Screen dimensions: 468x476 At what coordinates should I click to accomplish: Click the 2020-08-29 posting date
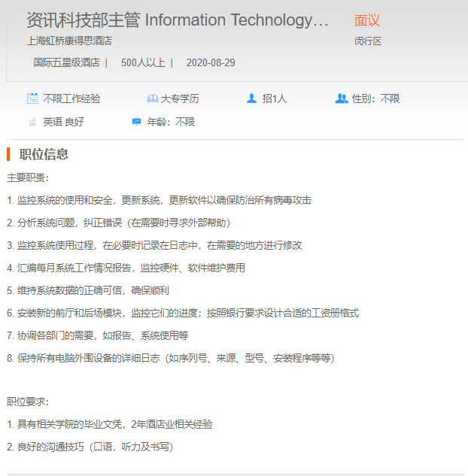click(211, 62)
